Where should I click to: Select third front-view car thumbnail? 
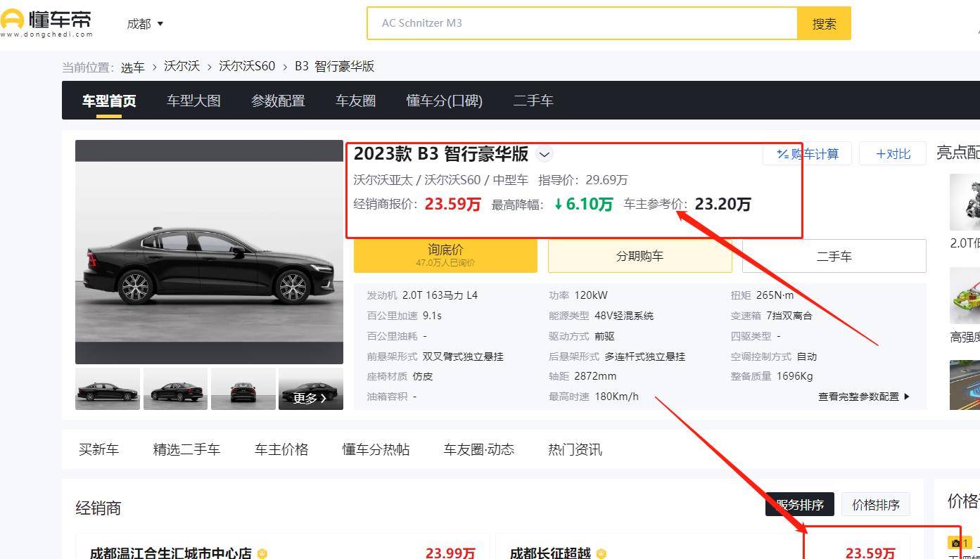tap(243, 389)
